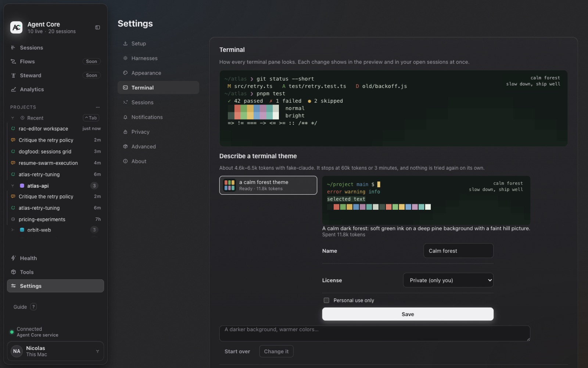Expand the orbit-web project chevron
The height and width of the screenshot is (368, 588).
[12, 230]
